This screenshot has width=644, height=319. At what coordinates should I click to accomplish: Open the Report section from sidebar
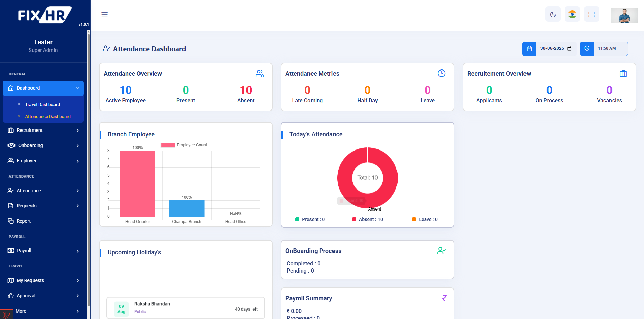click(43, 221)
